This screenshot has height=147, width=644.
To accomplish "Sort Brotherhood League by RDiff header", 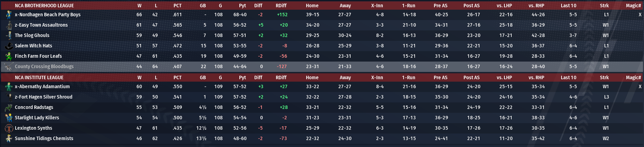I will (281, 6).
